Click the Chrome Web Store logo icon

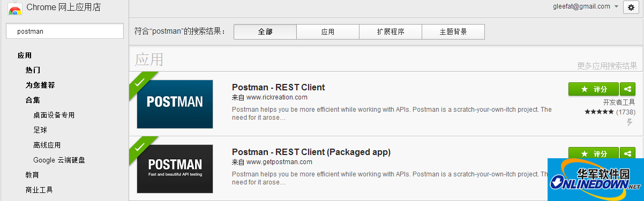[14, 7]
